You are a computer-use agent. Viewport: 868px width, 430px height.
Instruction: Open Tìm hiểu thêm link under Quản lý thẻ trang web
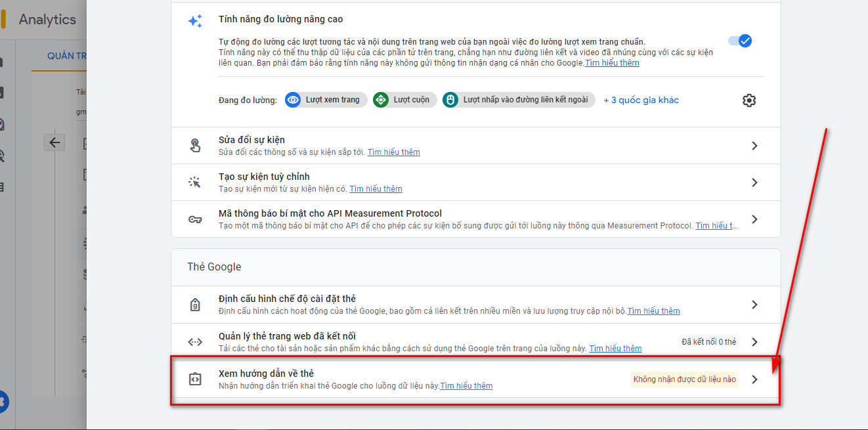tap(615, 349)
